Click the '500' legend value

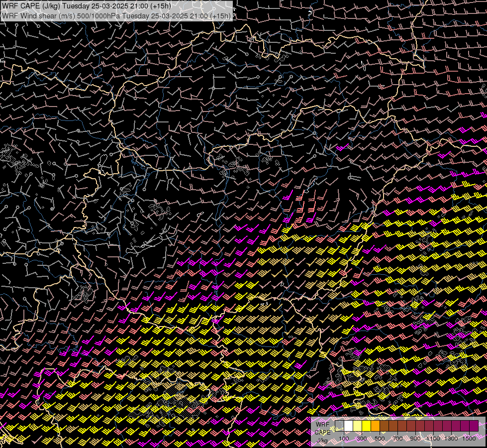(x=380, y=439)
